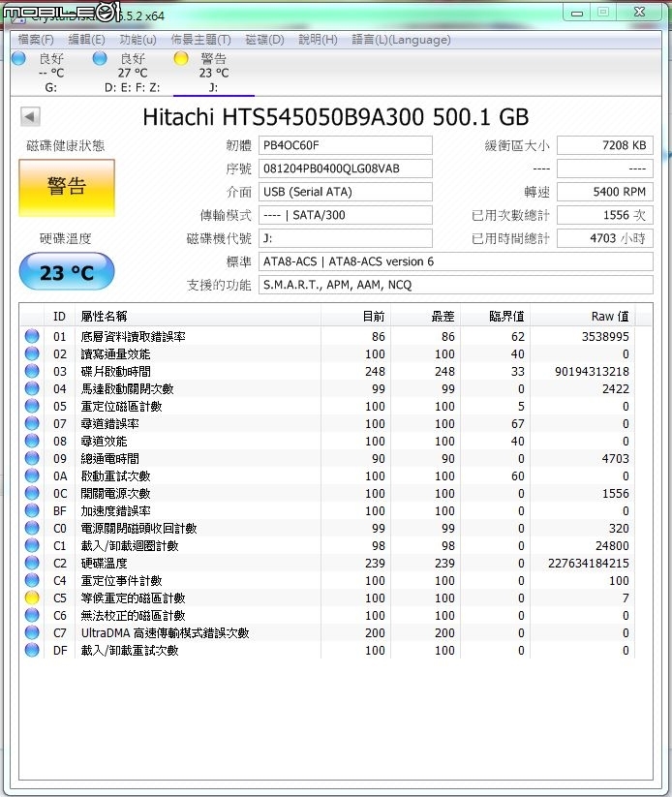This screenshot has width=672, height=797.
Task: Click the Hitachi HTS545050B9A300 500.1 GB title
Action: pyautogui.click(x=335, y=117)
